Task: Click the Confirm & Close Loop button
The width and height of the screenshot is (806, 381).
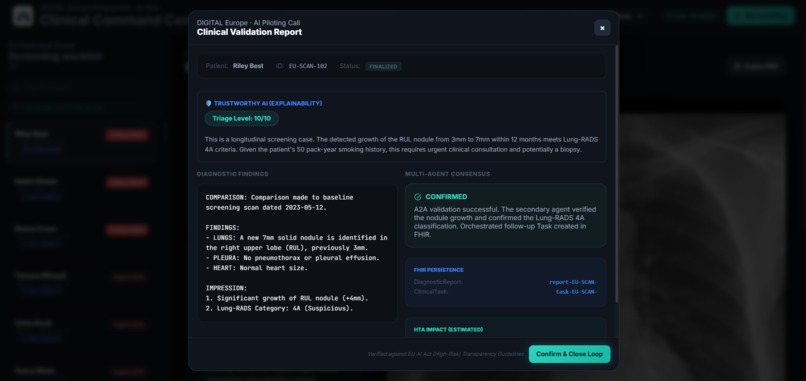Action: (569, 354)
